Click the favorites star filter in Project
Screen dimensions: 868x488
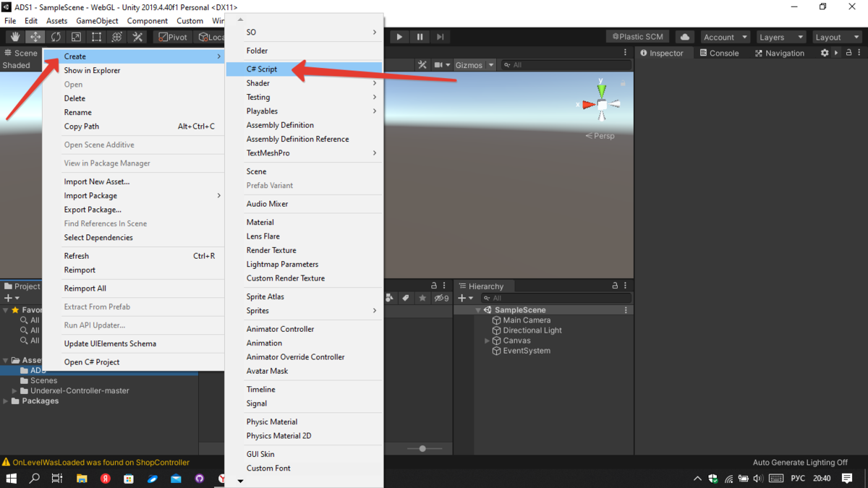[423, 298]
